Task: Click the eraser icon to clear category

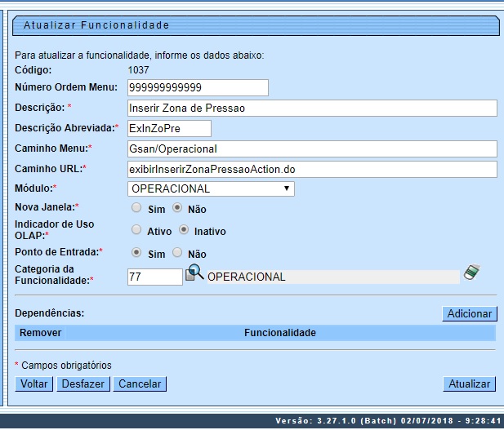Action: pyautogui.click(x=471, y=273)
